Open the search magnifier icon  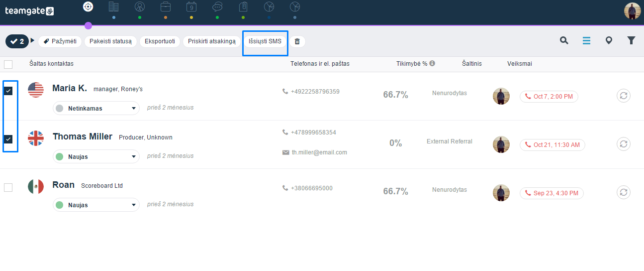[564, 41]
